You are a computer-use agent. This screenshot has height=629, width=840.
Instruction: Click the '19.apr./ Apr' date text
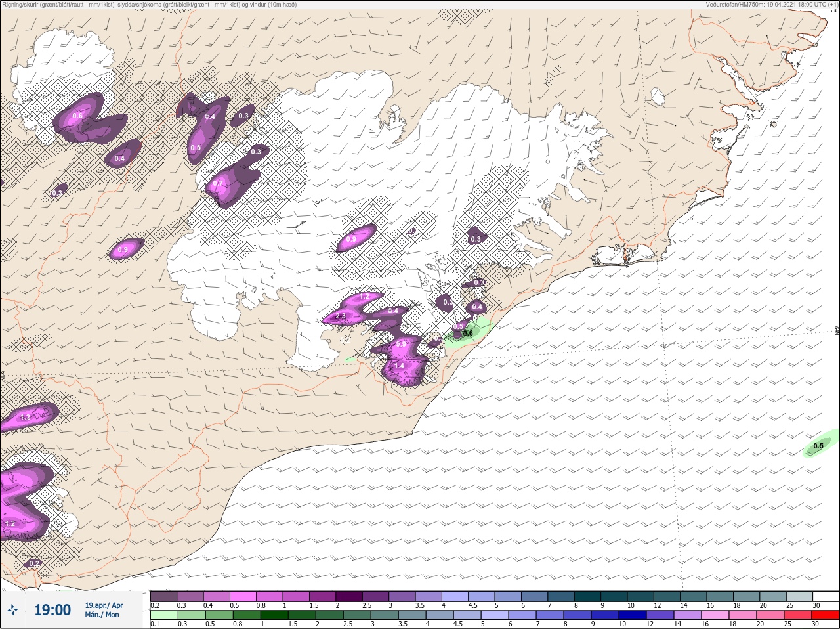[104, 605]
